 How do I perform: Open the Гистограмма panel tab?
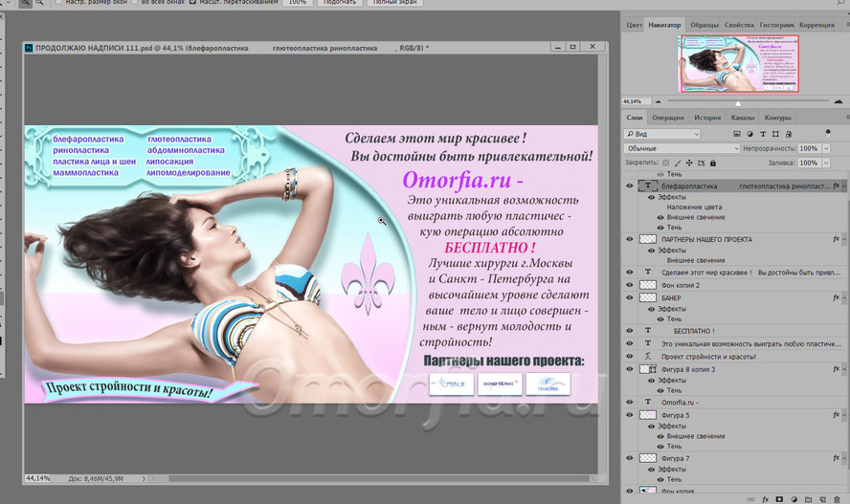(776, 25)
